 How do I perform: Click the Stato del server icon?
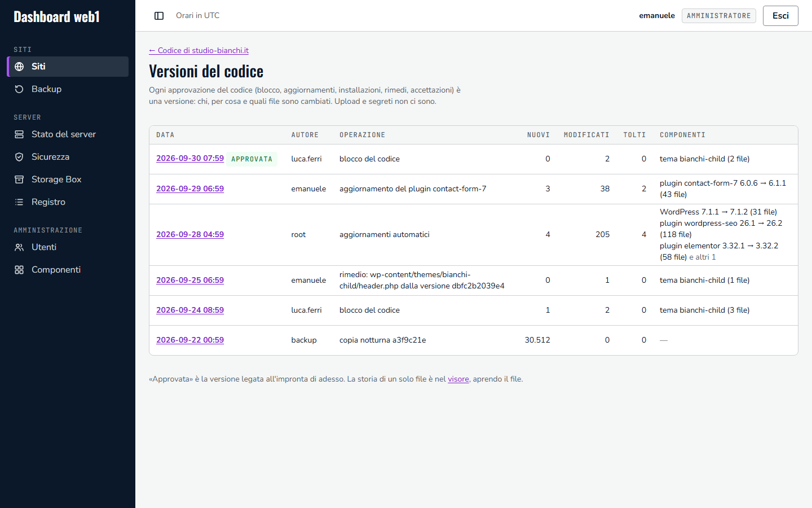point(19,134)
